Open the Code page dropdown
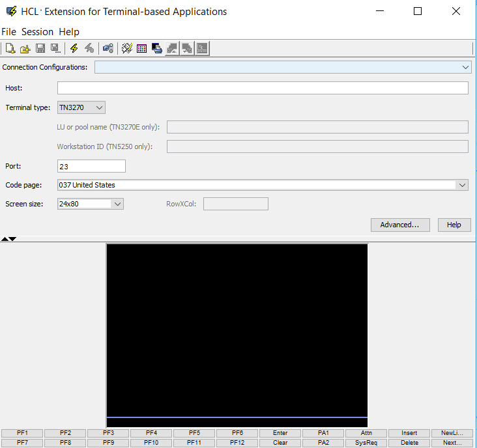 462,185
